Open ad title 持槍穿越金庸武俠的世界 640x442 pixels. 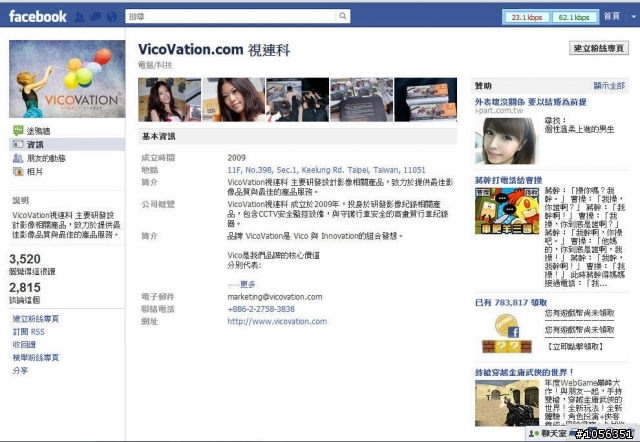click(524, 372)
